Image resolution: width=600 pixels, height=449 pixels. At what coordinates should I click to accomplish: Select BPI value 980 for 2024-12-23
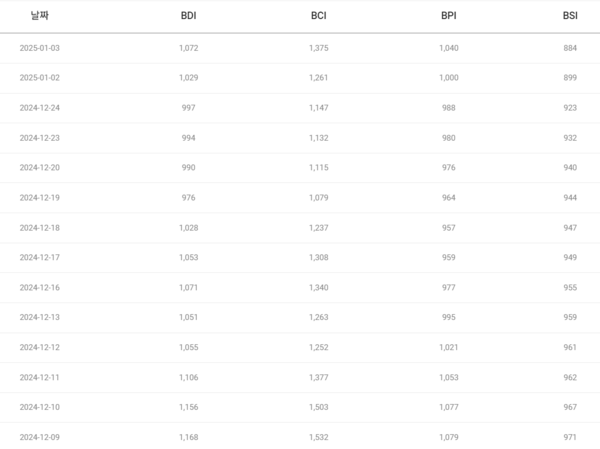click(448, 138)
